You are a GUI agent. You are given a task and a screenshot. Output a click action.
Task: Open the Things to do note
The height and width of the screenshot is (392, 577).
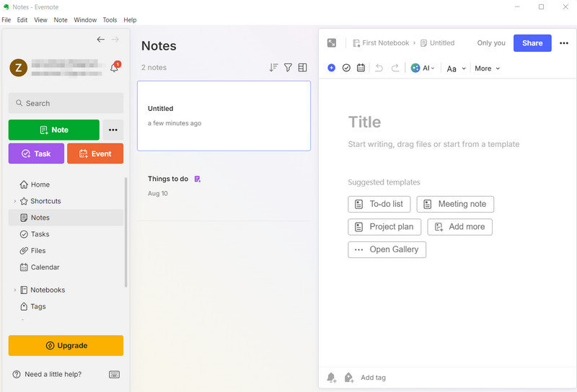click(x=224, y=186)
